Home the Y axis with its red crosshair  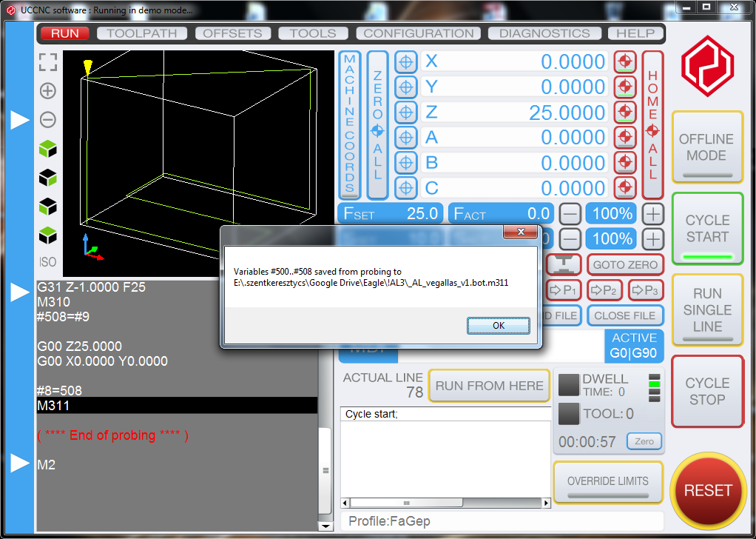[x=625, y=87]
